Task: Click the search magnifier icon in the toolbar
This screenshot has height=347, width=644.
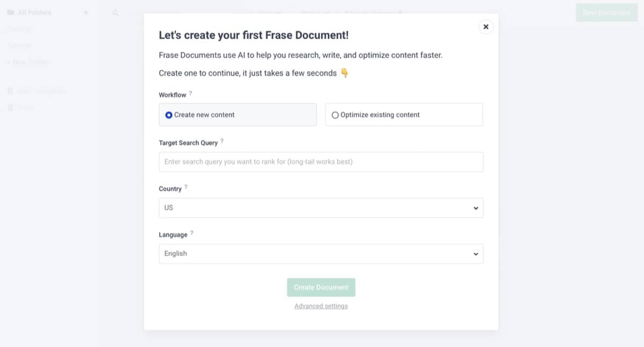Action: tap(115, 12)
